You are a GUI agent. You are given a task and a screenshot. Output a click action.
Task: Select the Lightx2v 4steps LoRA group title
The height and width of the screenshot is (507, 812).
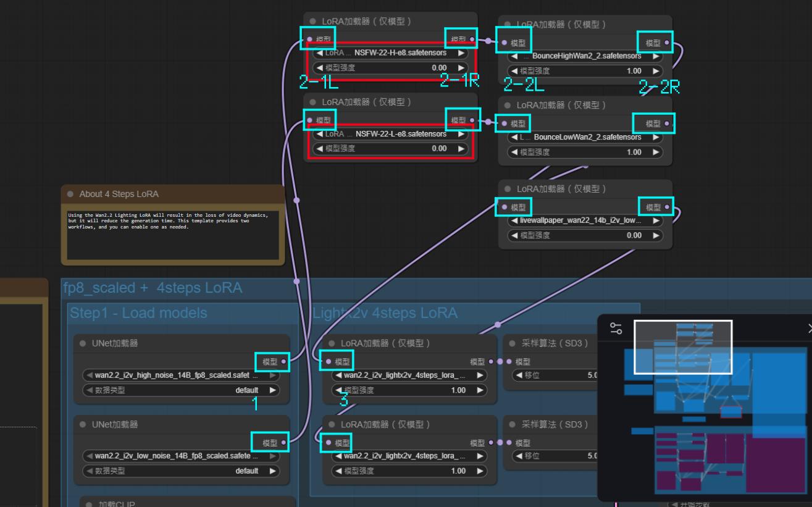point(386,313)
